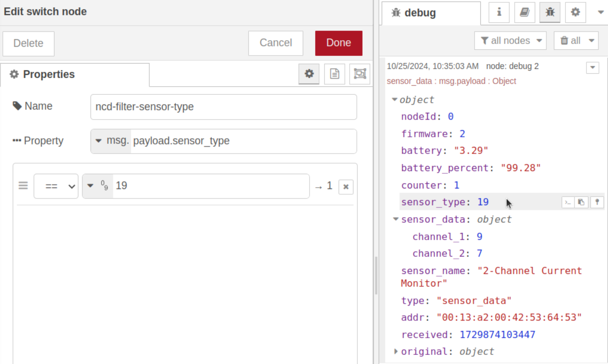The image size is (608, 364).
Task: Click the message timestamp 10/25/2024, 10:35:03 AM
Action: (432, 66)
